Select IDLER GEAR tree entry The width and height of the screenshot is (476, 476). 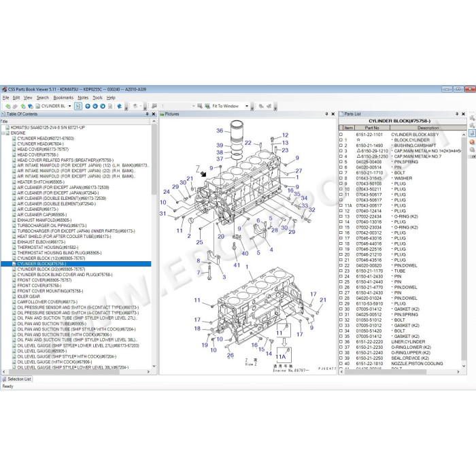[29, 296]
